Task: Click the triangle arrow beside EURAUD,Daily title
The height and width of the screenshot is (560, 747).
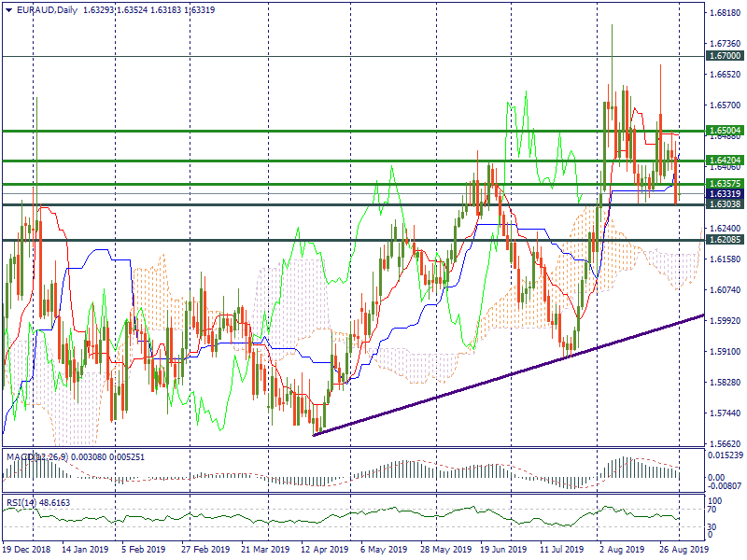Action: point(8,10)
